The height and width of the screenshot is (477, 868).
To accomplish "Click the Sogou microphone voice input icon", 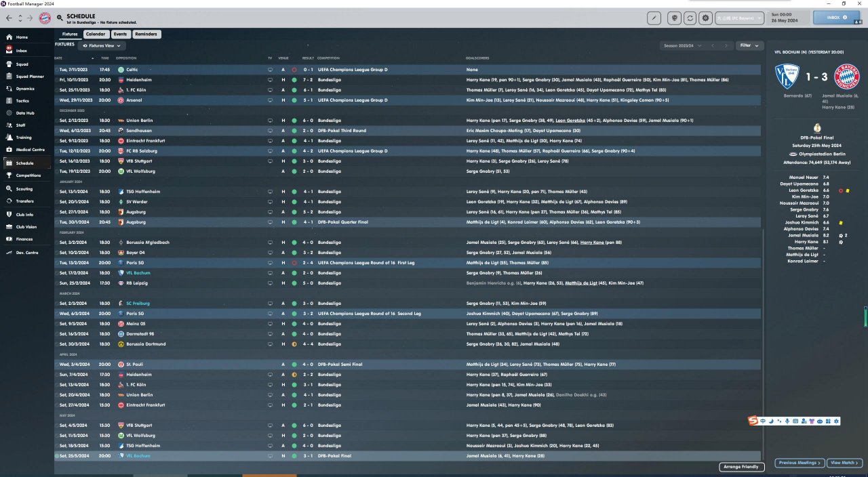I will [787, 421].
